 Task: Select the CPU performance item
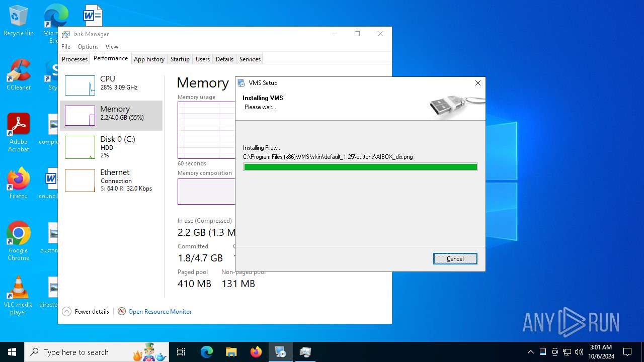[x=111, y=85]
